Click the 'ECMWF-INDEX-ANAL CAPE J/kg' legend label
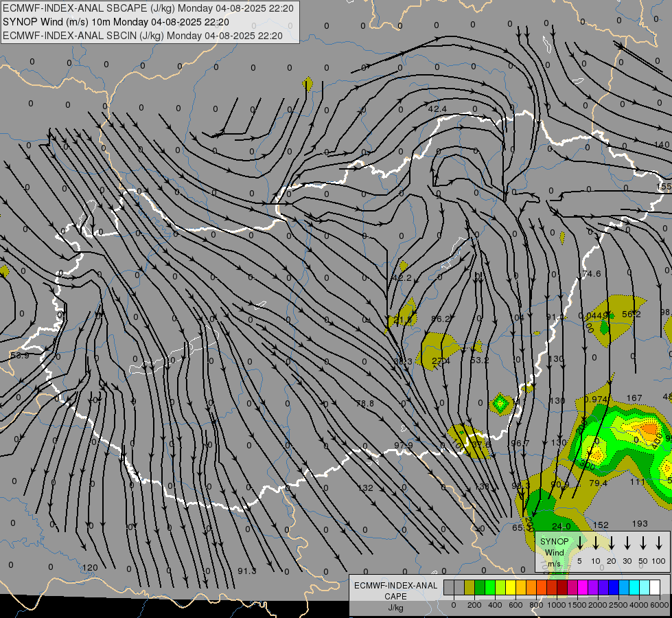Screen dimensions: 672x618 pyautogui.click(x=395, y=596)
